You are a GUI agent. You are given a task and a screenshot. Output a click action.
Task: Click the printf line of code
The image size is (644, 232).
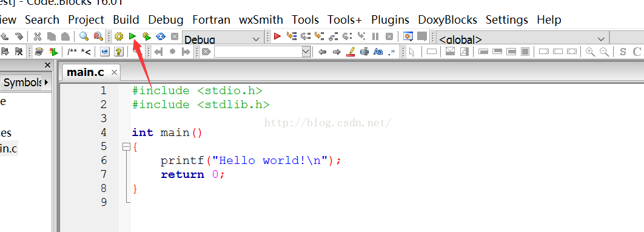251,160
